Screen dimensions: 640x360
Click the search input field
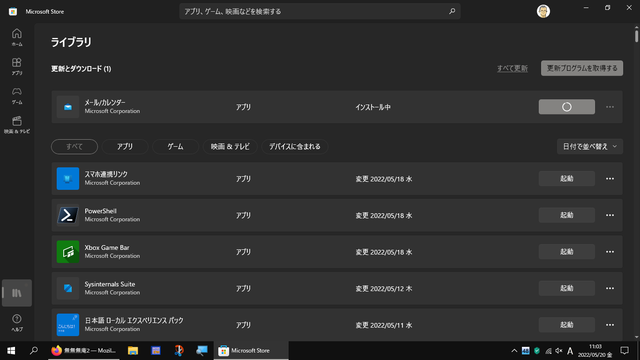320,11
